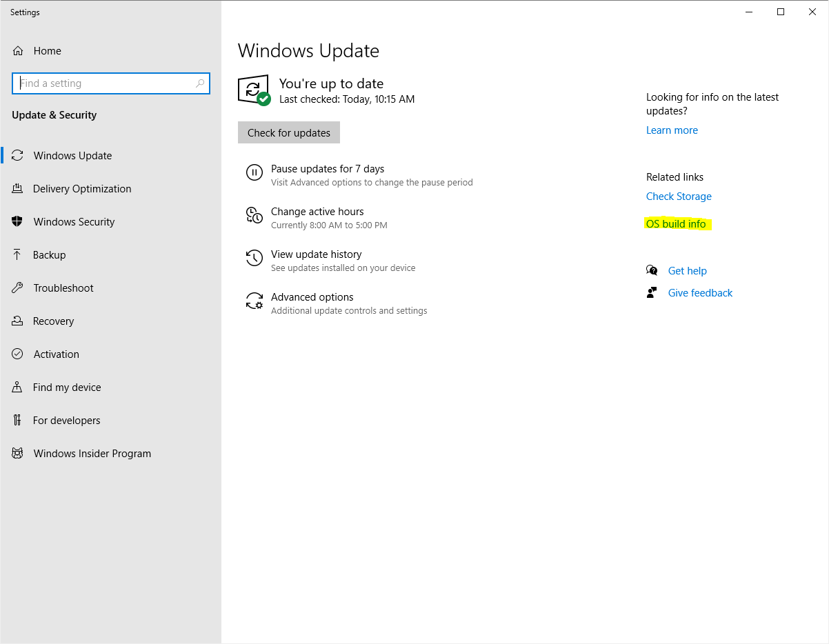The image size is (829, 644).
Task: Select Find my device in sidebar
Action: coord(67,388)
